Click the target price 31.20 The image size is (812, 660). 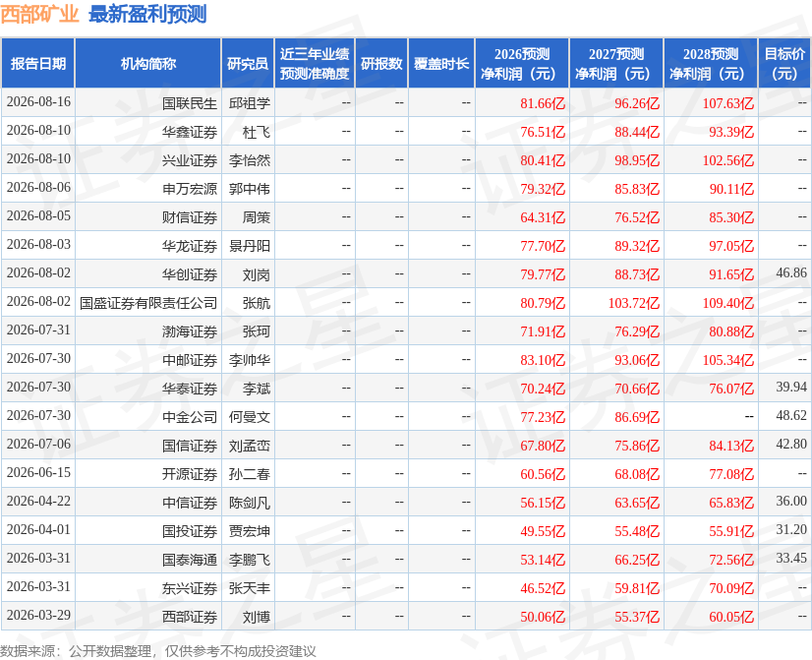(x=791, y=529)
